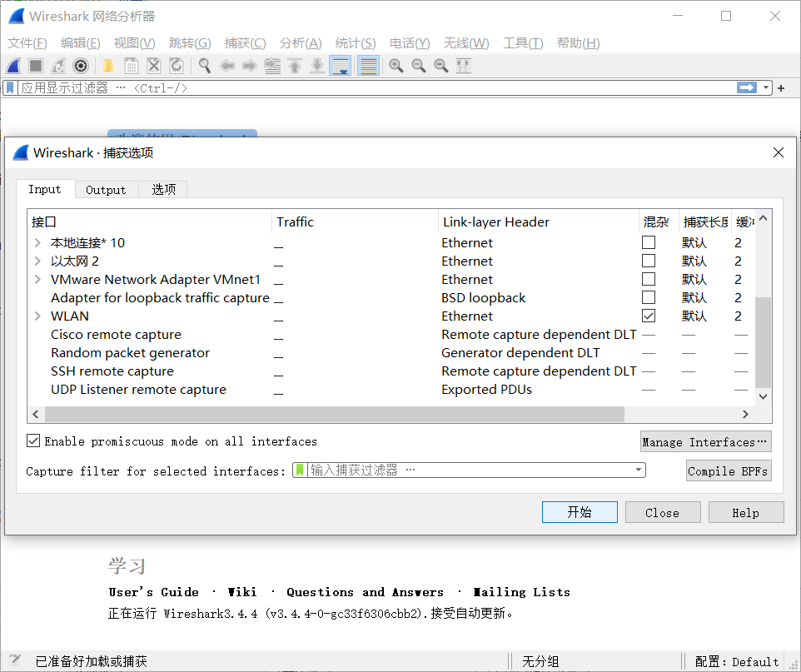The height and width of the screenshot is (672, 801).
Task: Focus the display filter input field
Action: pos(377,88)
